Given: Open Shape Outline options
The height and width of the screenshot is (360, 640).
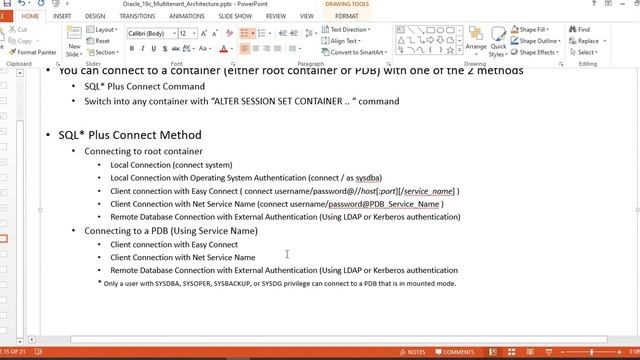Looking at the screenshot, I should click(x=536, y=41).
